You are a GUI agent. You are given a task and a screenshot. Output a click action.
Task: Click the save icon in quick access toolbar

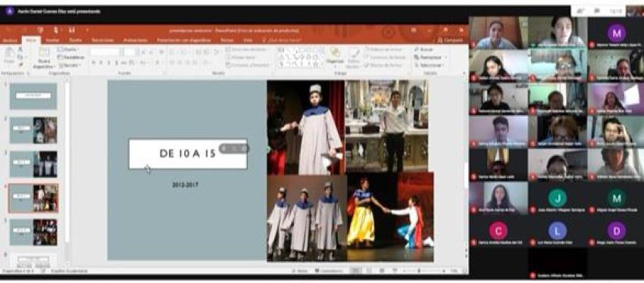coord(72,30)
